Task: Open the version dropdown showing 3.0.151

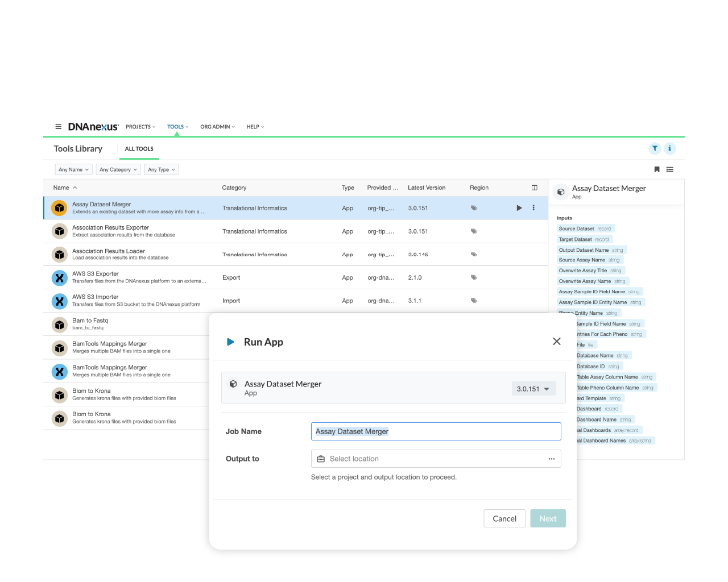Action: click(x=533, y=388)
